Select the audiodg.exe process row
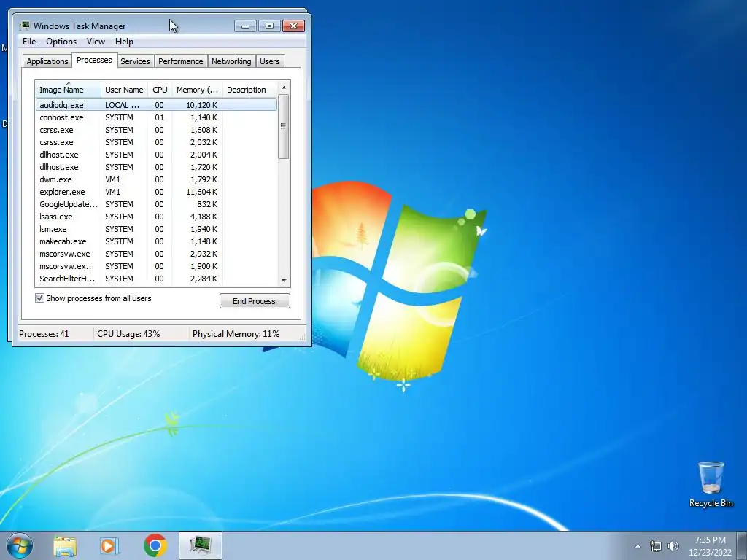Screen dimensions: 747x560 [156, 105]
